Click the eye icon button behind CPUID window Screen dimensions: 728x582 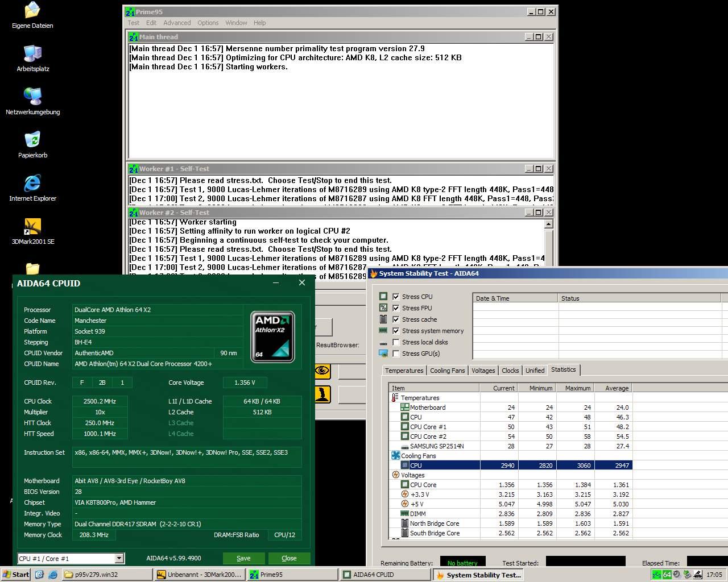click(x=322, y=371)
